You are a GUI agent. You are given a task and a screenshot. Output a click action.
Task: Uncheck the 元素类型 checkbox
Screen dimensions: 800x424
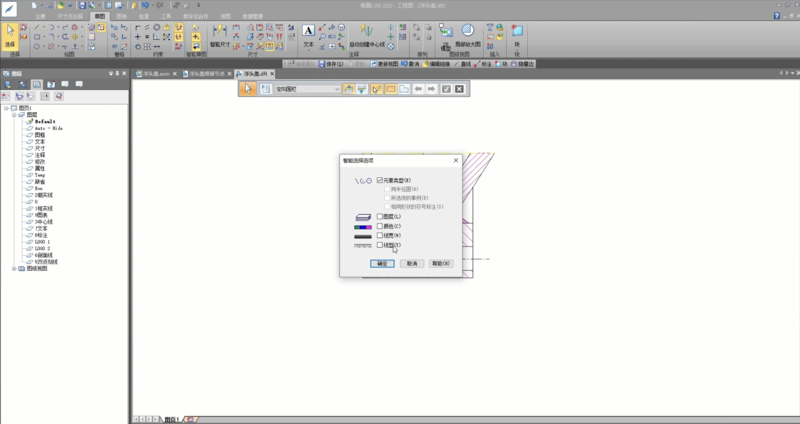click(x=380, y=180)
